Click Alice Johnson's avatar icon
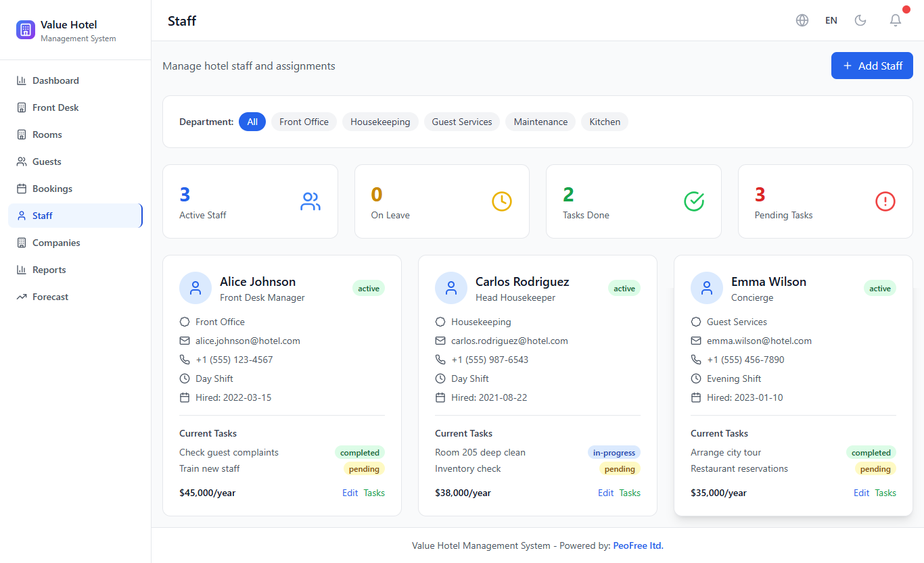Screen dimensions: 924x563 click(195, 288)
